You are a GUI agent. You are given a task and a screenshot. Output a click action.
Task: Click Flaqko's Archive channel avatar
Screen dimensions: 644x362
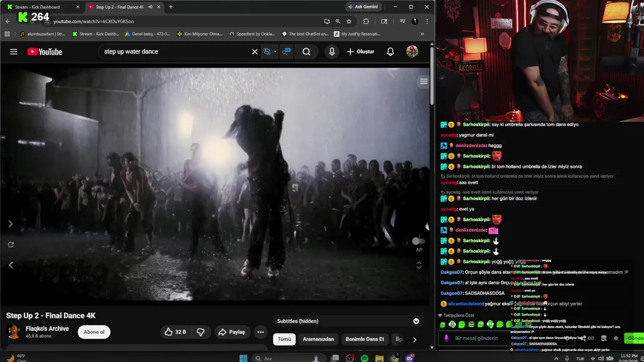[x=14, y=332]
